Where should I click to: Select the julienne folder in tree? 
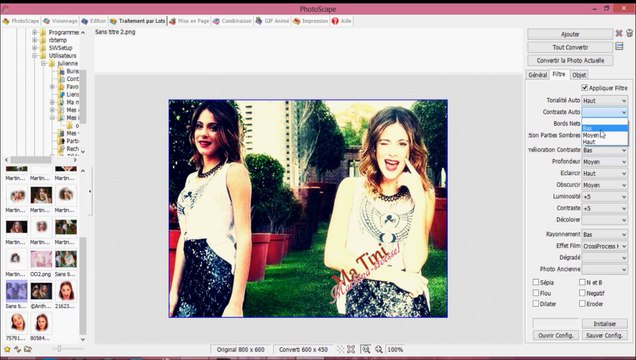(67, 63)
